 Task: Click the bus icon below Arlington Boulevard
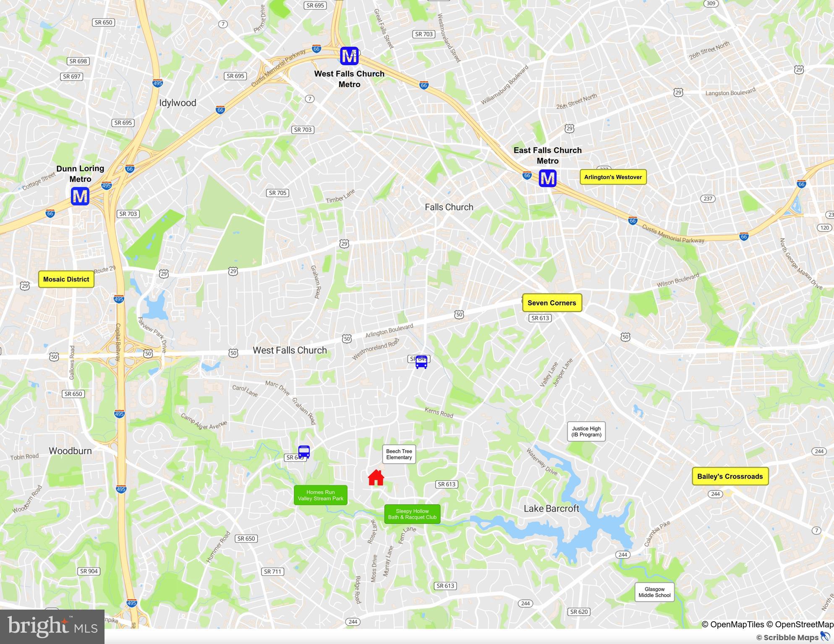coord(421,362)
